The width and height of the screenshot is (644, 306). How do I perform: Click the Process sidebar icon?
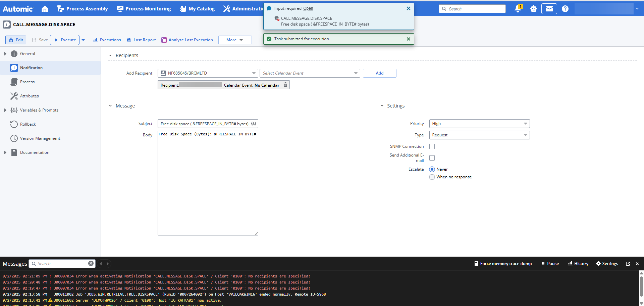[14, 82]
